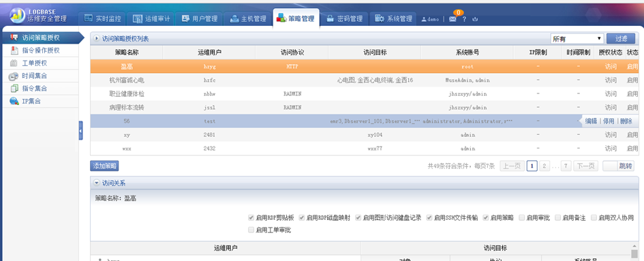
Task: Click the 指令操作授权 sidebar icon
Action: pos(14,50)
